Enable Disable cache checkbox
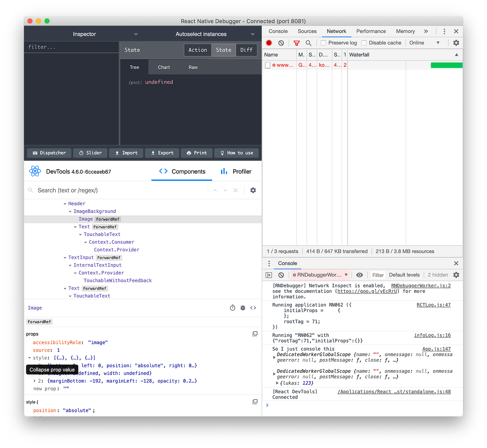Screen dimensions: 487x448 [x=364, y=43]
